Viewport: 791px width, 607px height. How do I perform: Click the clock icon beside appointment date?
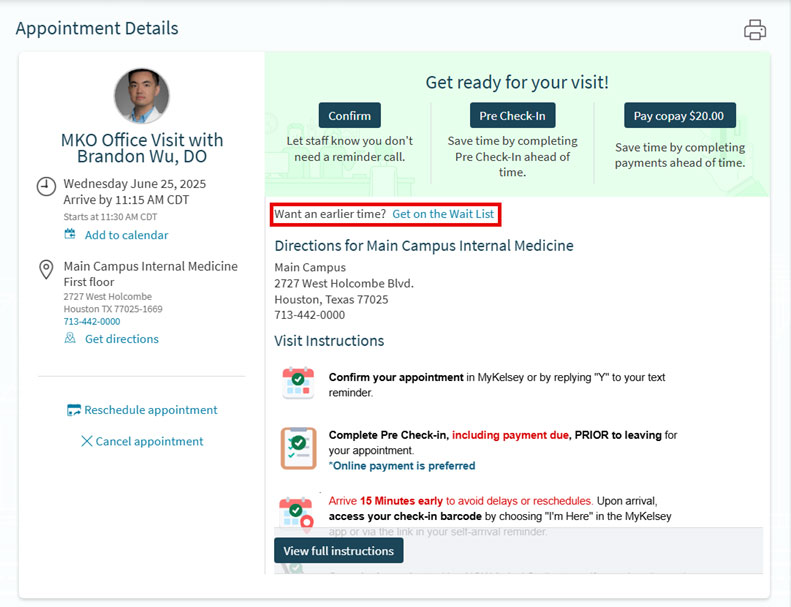click(46, 186)
